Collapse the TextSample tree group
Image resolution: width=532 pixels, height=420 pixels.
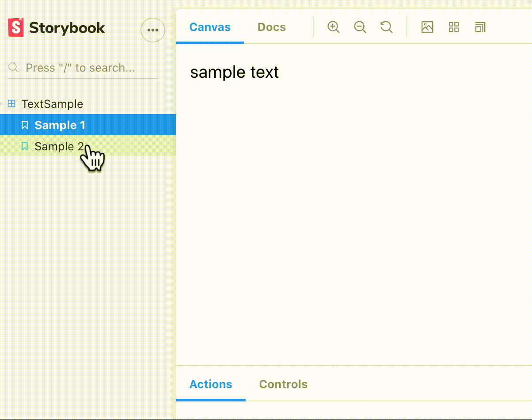tap(2, 104)
